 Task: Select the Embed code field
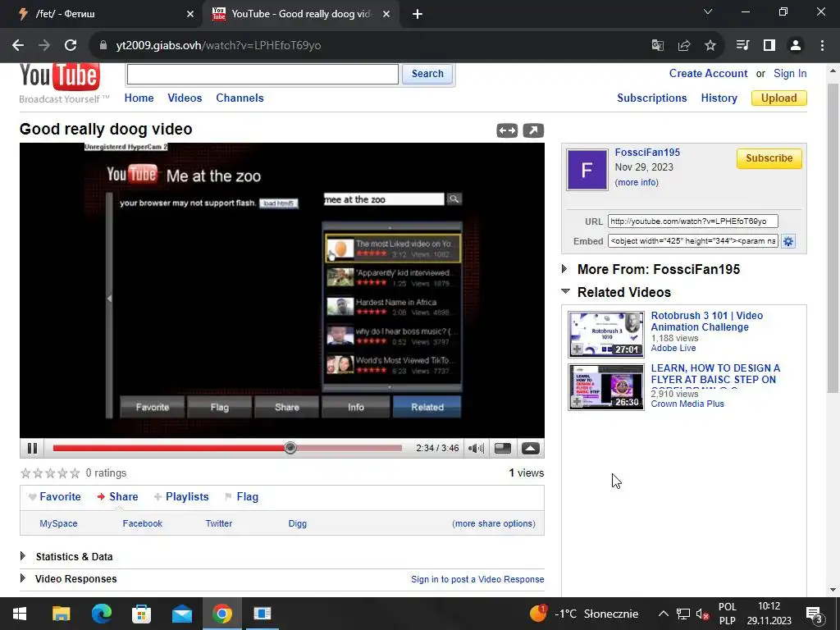[692, 241]
